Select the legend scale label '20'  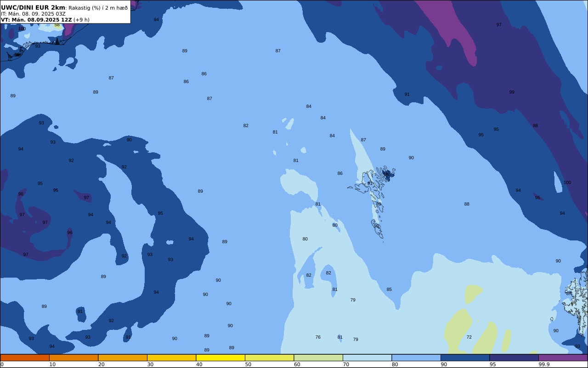click(101, 364)
